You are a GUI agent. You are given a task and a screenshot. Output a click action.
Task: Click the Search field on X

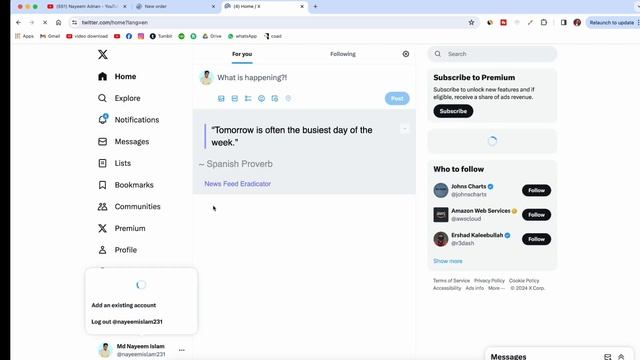(x=492, y=54)
